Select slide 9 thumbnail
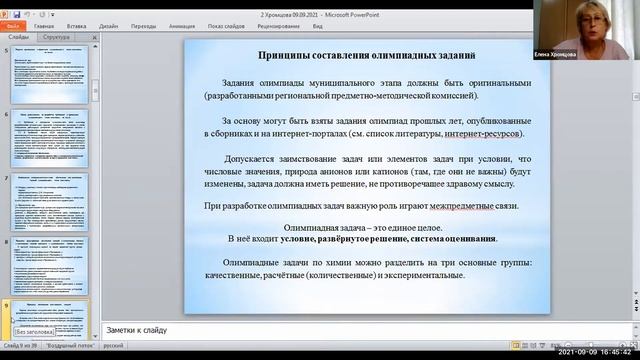The image size is (640, 360). (49, 320)
